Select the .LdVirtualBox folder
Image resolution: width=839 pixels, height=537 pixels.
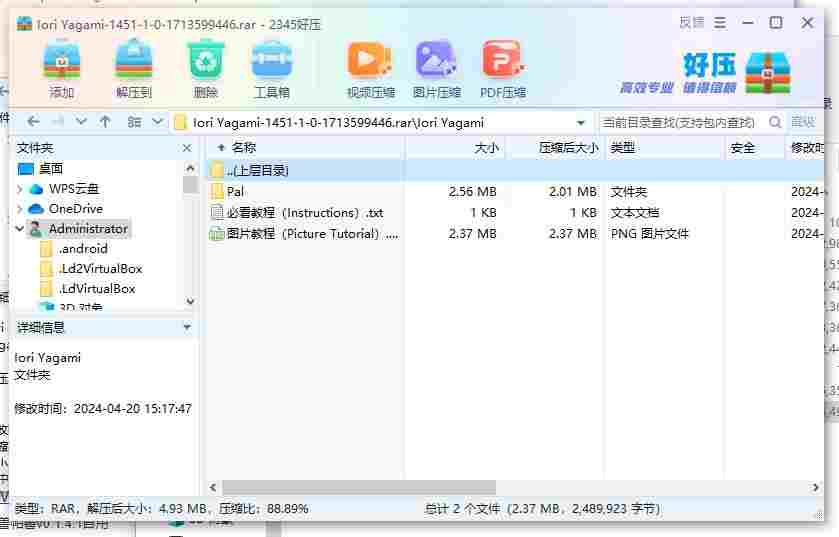[x=88, y=289]
